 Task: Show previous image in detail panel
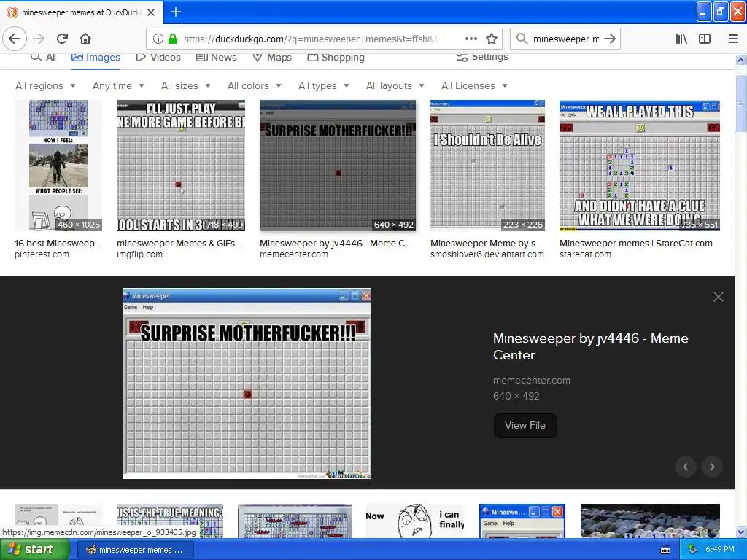686,467
